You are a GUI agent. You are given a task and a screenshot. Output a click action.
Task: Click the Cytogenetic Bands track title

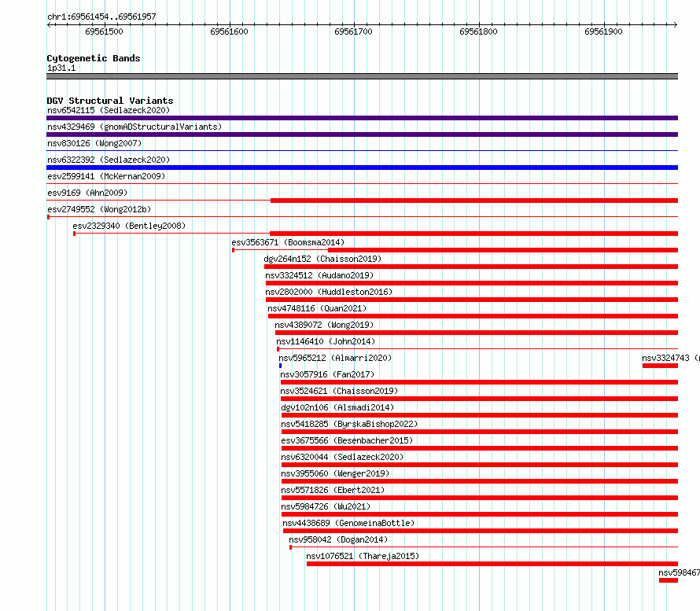click(94, 58)
